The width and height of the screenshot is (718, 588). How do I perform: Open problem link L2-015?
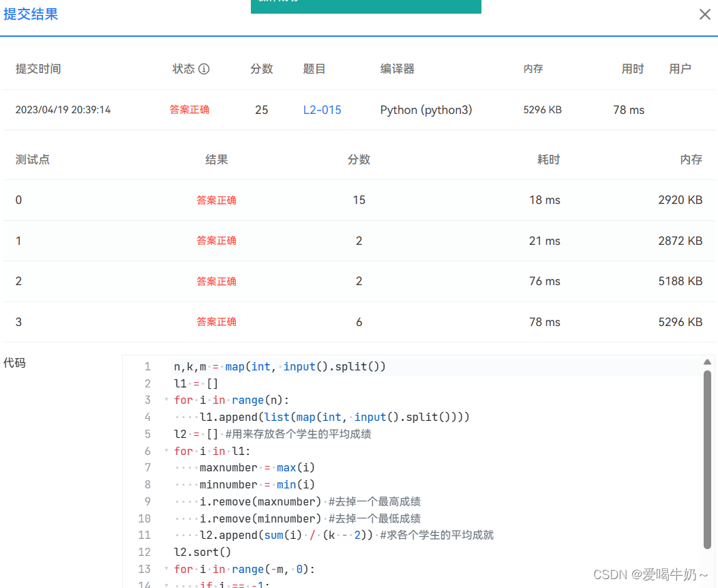322,110
